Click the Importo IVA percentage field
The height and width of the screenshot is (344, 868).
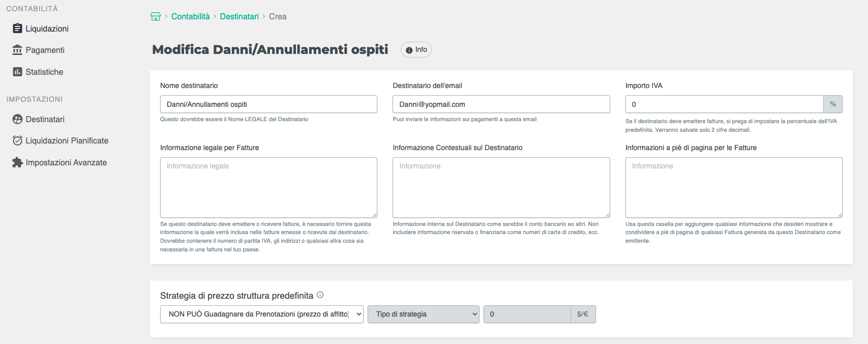click(x=724, y=104)
